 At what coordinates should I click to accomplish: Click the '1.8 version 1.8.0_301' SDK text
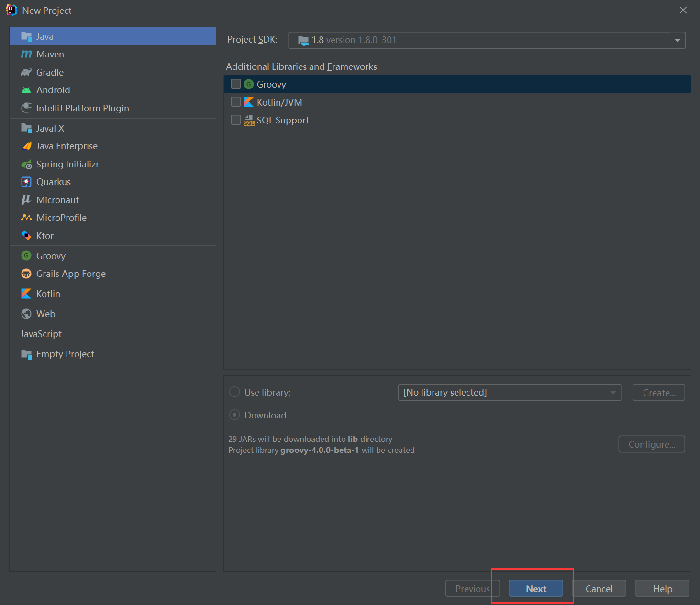pos(354,40)
